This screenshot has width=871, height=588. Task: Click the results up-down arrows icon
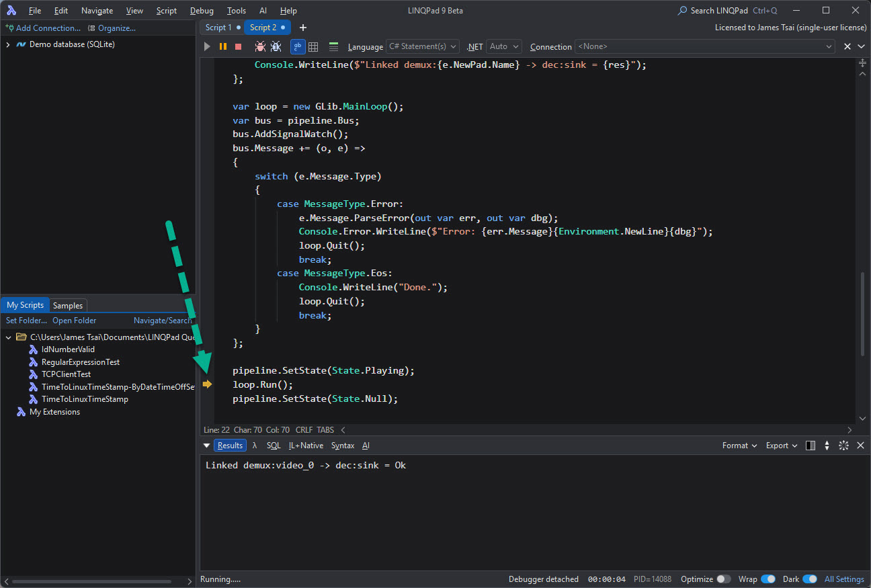(x=827, y=446)
